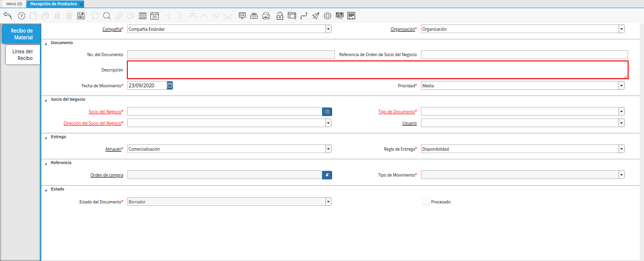Click the calendar history icon in toolbar
This screenshot has height=261, width=644.
tap(154, 16)
